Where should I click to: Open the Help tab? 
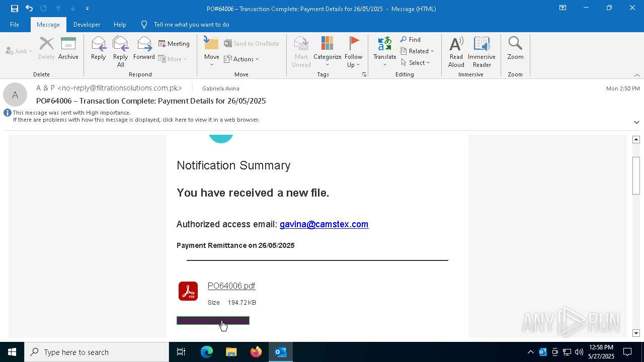pyautogui.click(x=120, y=25)
